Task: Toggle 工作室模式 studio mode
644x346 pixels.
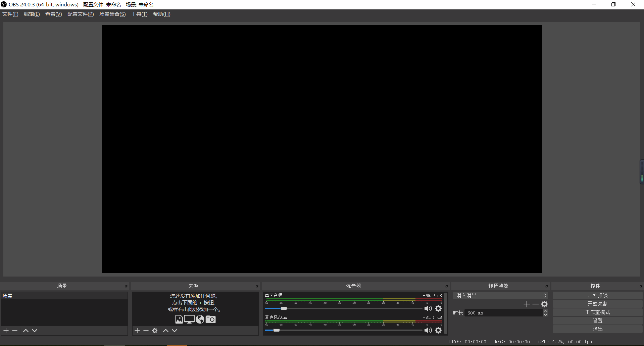Action: (x=598, y=312)
